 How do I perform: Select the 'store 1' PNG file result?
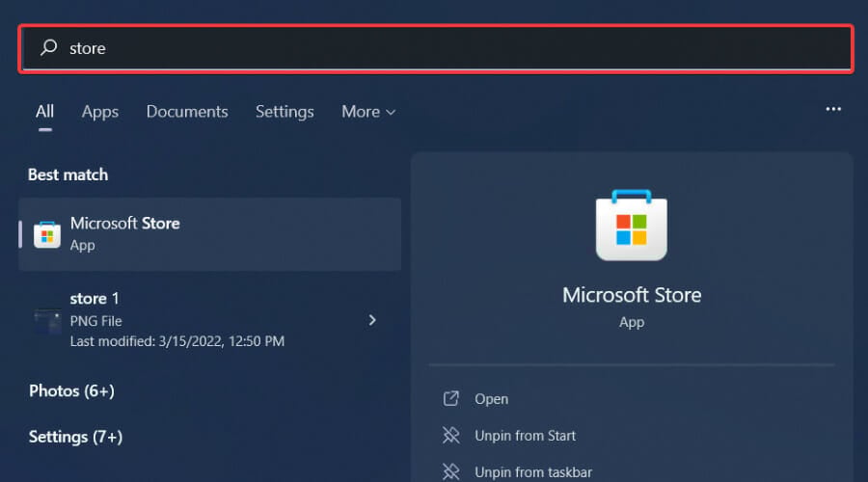click(210, 319)
